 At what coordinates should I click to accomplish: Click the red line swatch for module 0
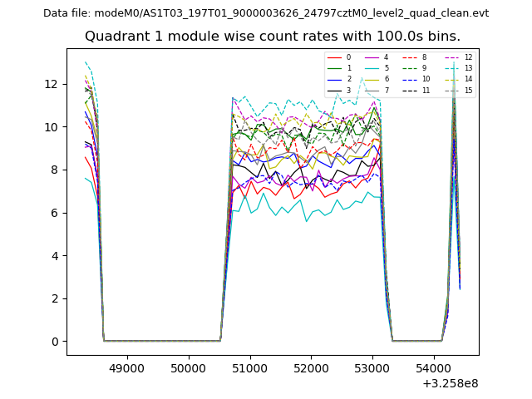(x=335, y=57)
